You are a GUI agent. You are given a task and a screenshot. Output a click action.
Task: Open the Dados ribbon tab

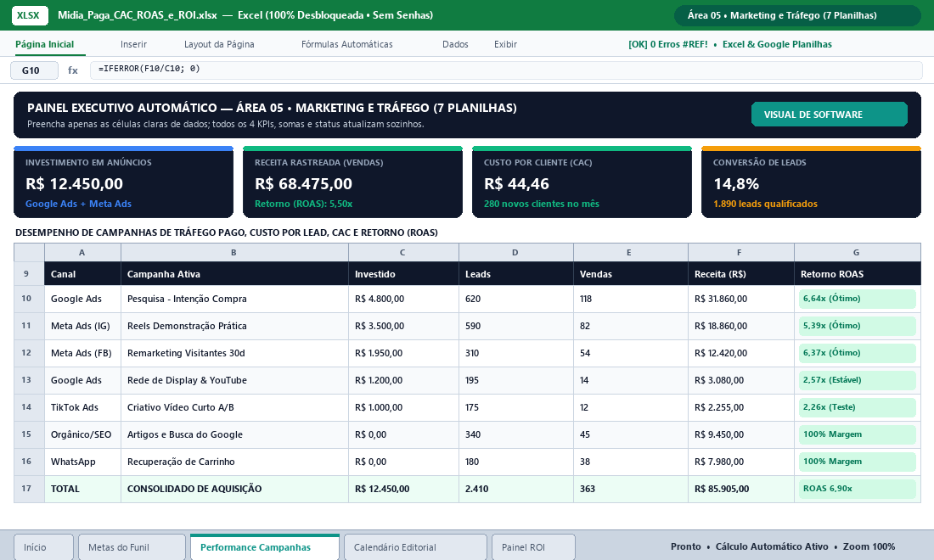tap(456, 44)
